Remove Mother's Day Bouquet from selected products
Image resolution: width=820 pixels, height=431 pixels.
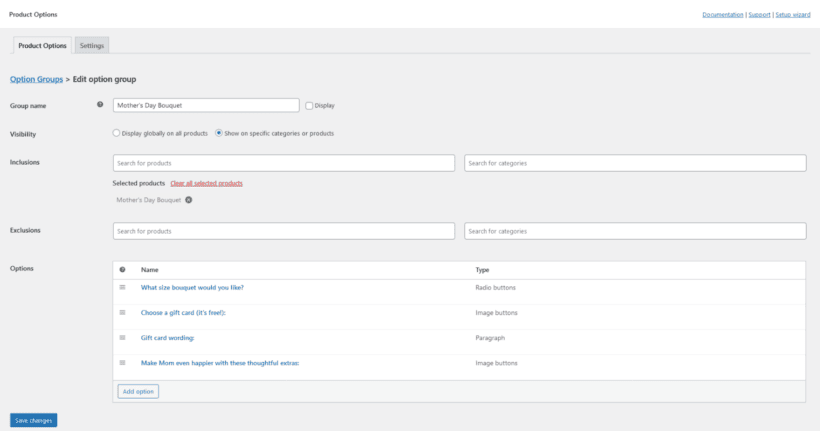(x=188, y=200)
